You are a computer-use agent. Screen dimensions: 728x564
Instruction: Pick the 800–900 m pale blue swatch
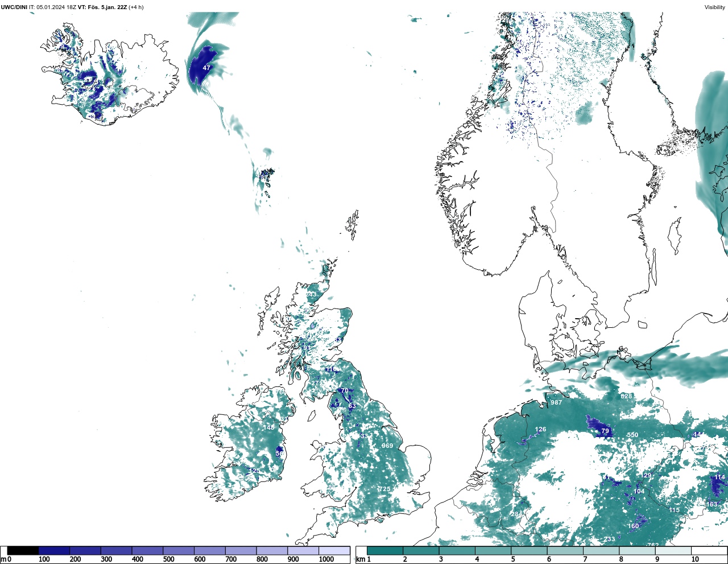point(272,550)
